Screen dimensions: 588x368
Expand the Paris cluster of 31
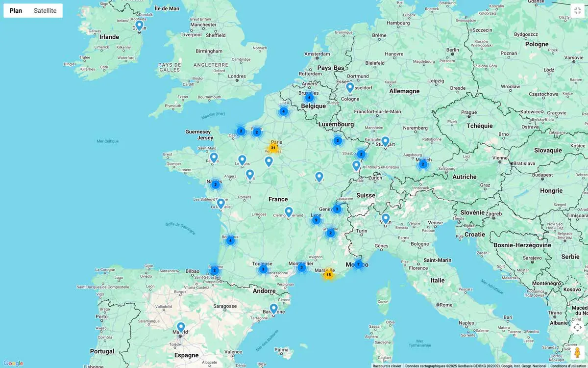coord(273,148)
